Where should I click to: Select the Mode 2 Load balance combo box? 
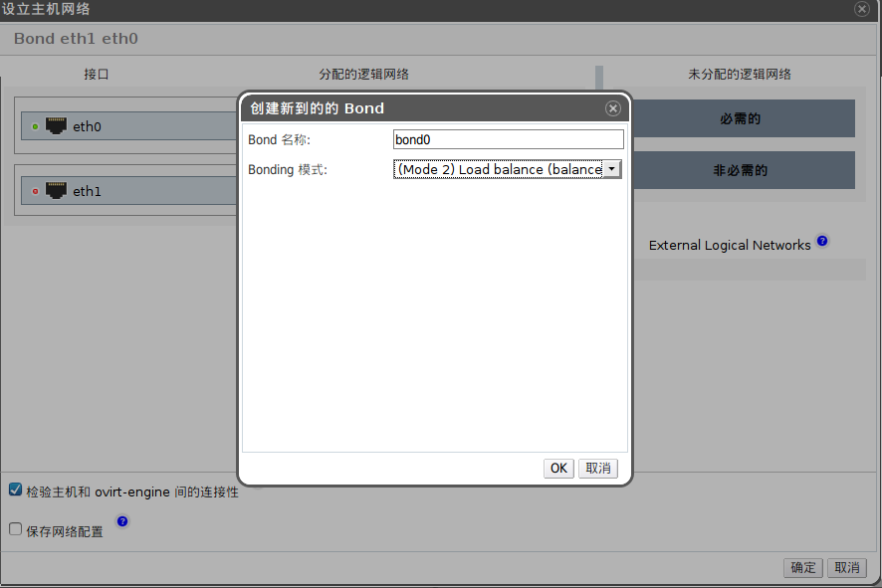[x=508, y=169]
